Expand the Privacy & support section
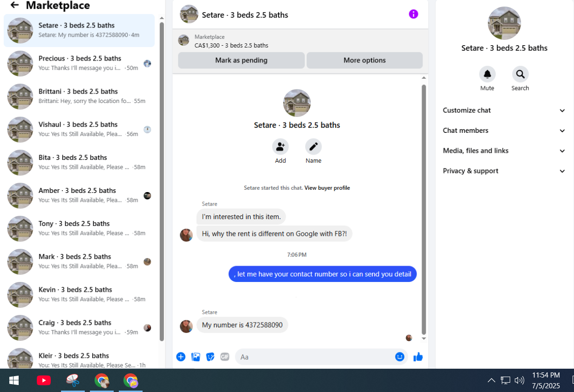 point(504,171)
